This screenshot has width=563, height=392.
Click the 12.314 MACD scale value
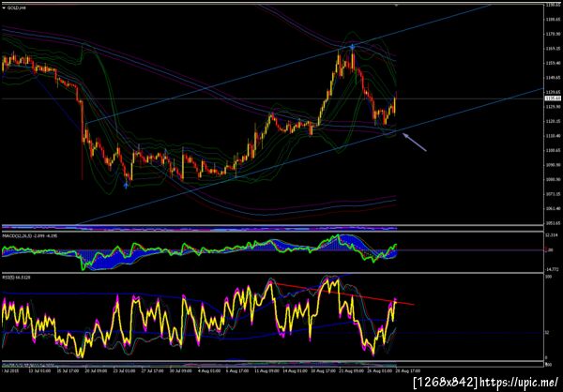(x=553, y=235)
